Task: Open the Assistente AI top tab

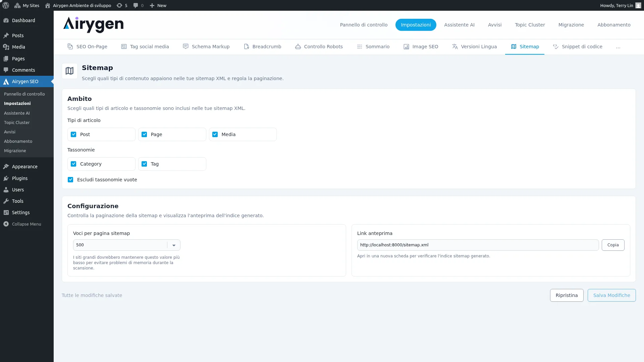Action: [459, 25]
